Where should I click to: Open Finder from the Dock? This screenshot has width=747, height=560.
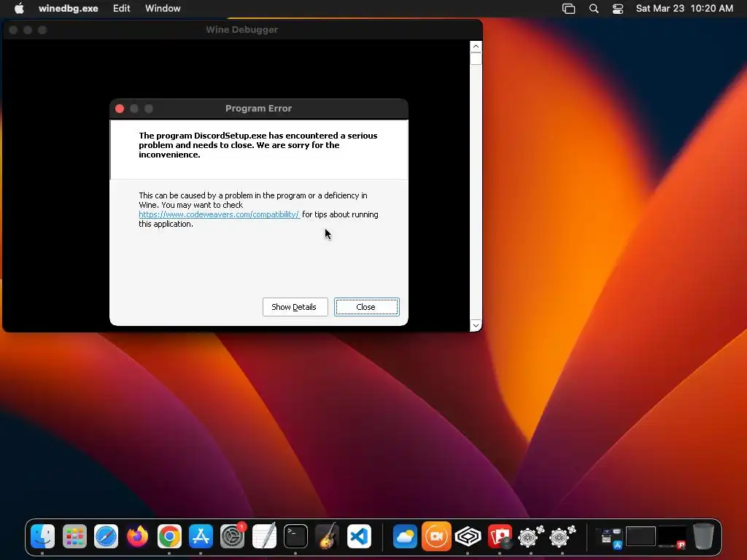(x=42, y=537)
